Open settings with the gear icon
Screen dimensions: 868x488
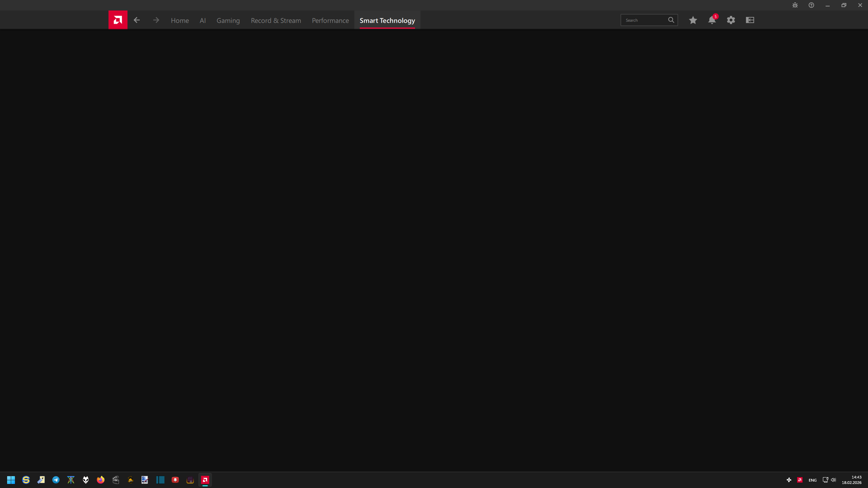(731, 20)
